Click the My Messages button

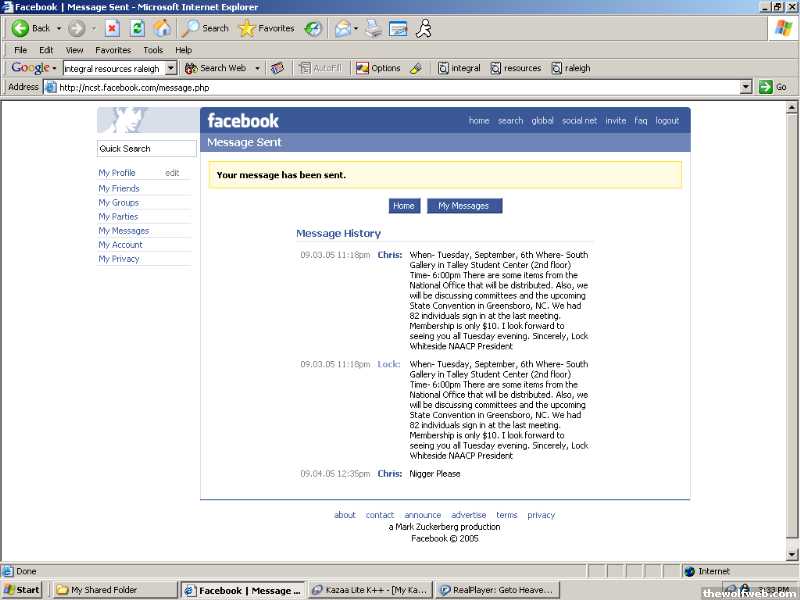point(464,206)
